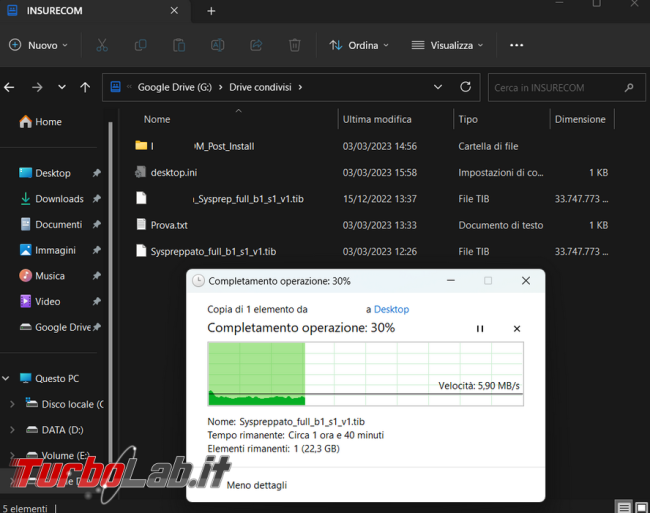Click Drive condivisi breadcrumb
The width and height of the screenshot is (650, 513).
(x=260, y=87)
